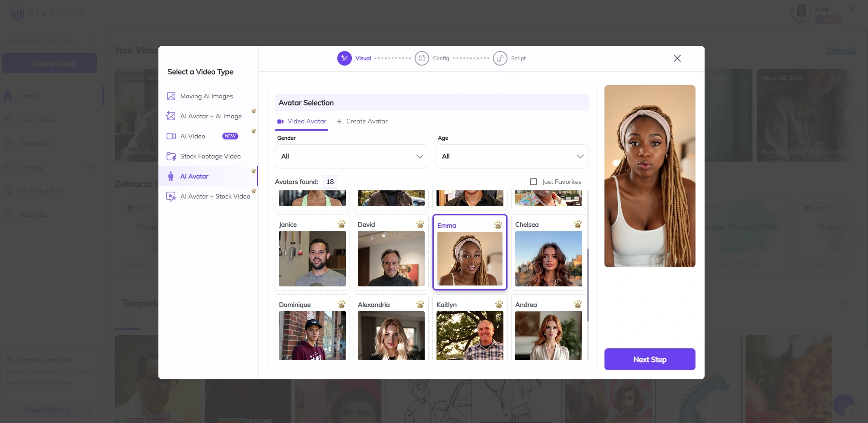Expand the Jenny account menu chevron
This screenshot has width=868, height=423.
852,8
